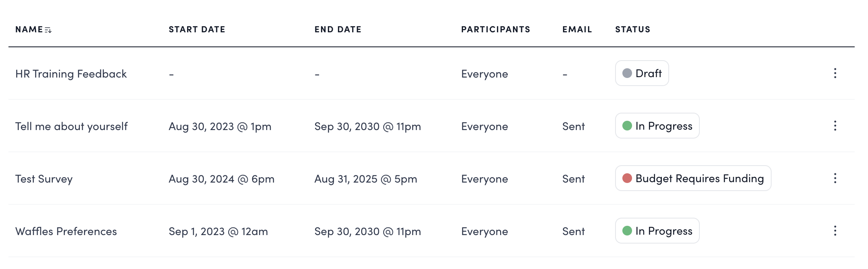This screenshot has height=269, width=868.
Task: Open the Tell me about yourself survey
Action: (71, 126)
